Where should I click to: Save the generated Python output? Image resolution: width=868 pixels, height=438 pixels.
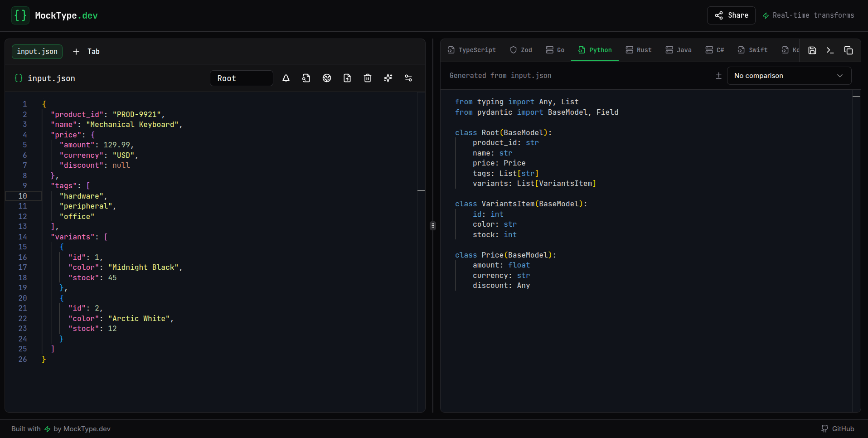tap(812, 50)
